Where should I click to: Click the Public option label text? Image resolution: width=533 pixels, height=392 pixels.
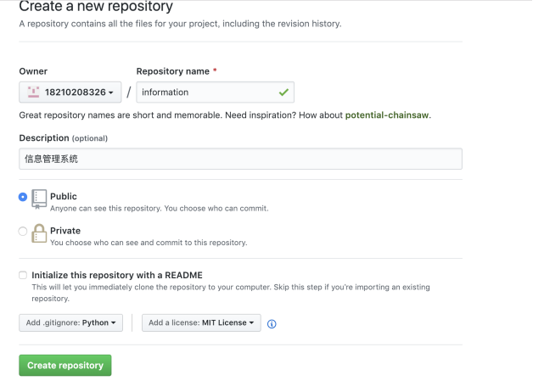pyautogui.click(x=64, y=196)
